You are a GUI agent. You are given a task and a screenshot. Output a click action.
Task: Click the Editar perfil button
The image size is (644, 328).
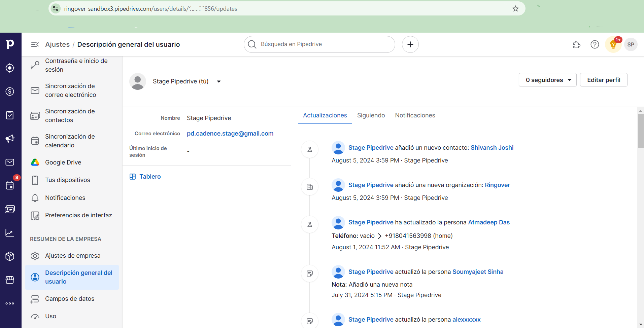point(604,80)
